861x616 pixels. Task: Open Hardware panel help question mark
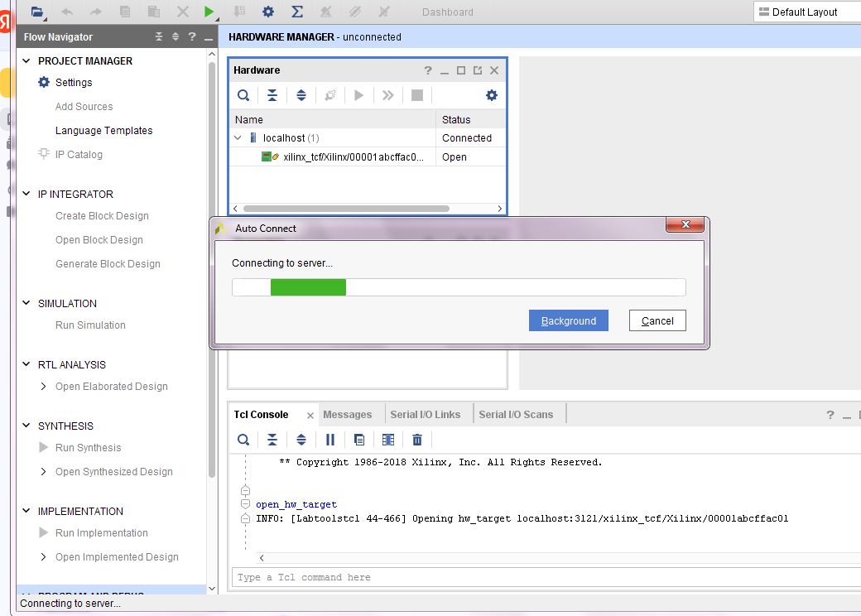point(428,70)
